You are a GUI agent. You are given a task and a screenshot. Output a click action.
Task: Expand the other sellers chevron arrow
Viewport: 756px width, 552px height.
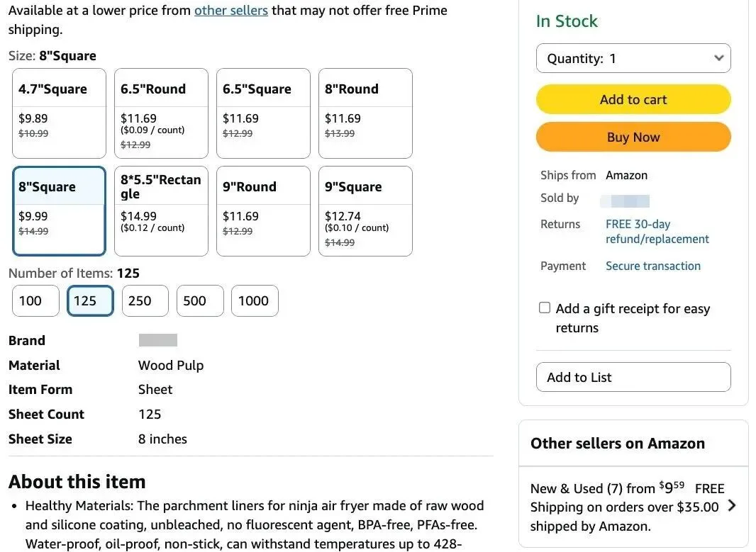[x=733, y=505]
